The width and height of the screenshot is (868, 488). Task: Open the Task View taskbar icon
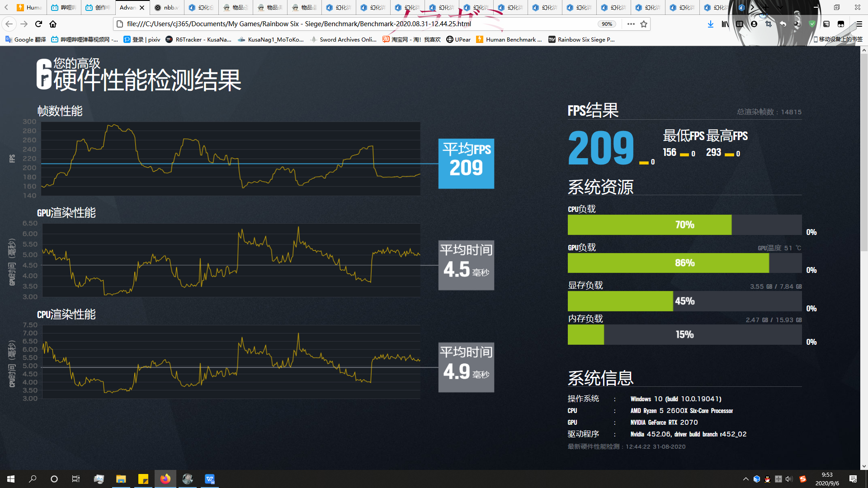pos(76,479)
